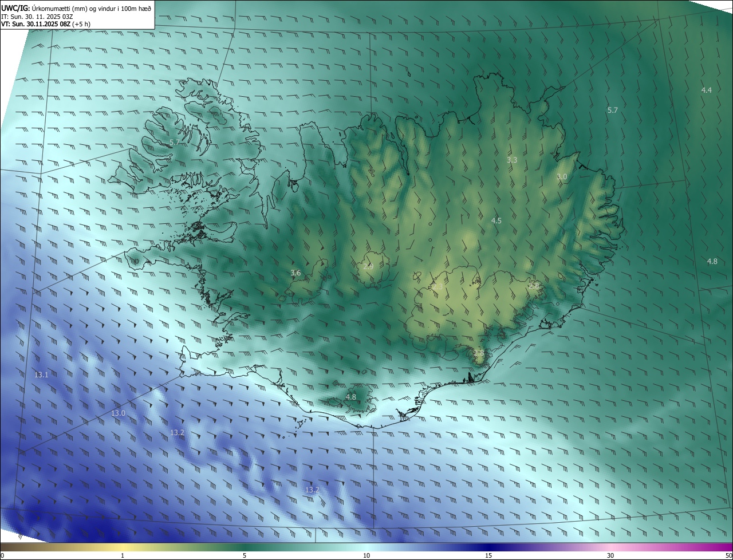Click the map value label 4.4
The image size is (733, 560).
706,90
